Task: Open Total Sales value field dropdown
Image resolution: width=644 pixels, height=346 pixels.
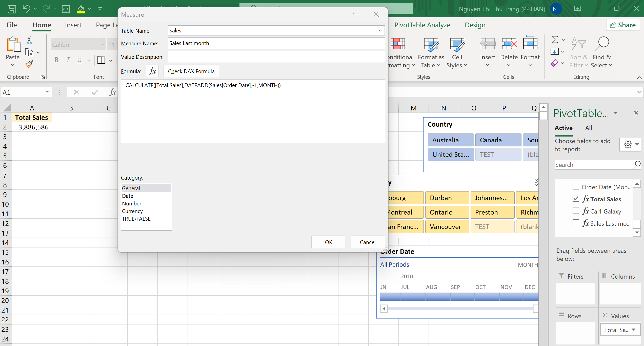Action: (634, 330)
